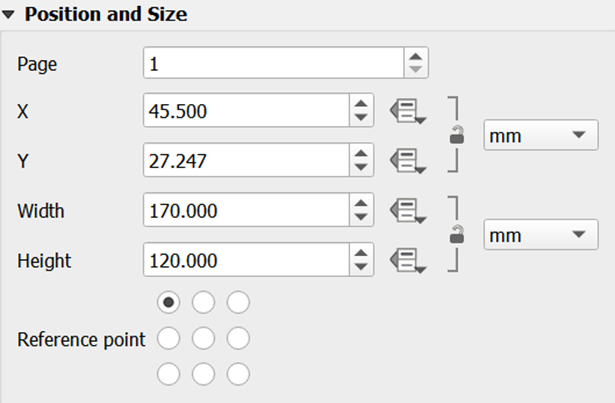Collapse the Position and Size section
The height and width of the screenshot is (403, 615).
pos(9,16)
